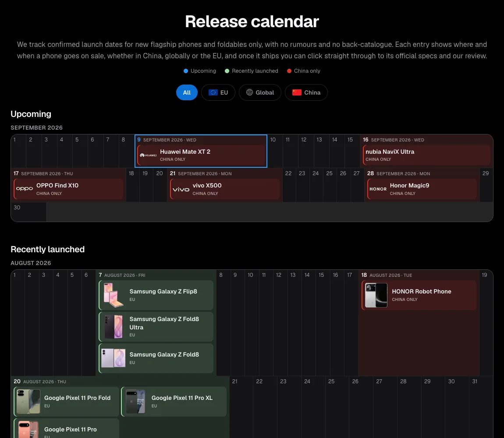This screenshot has width=504, height=438.
Task: Filter releases by Global
Action: pos(260,92)
